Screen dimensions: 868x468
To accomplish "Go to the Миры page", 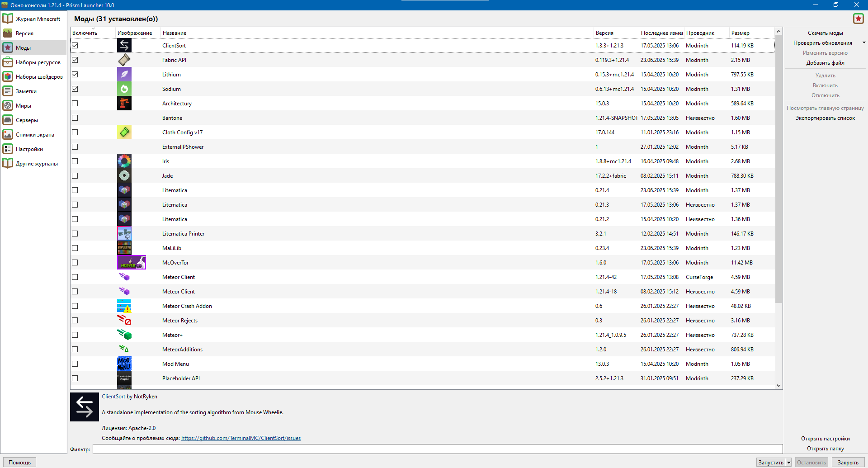I will point(34,105).
